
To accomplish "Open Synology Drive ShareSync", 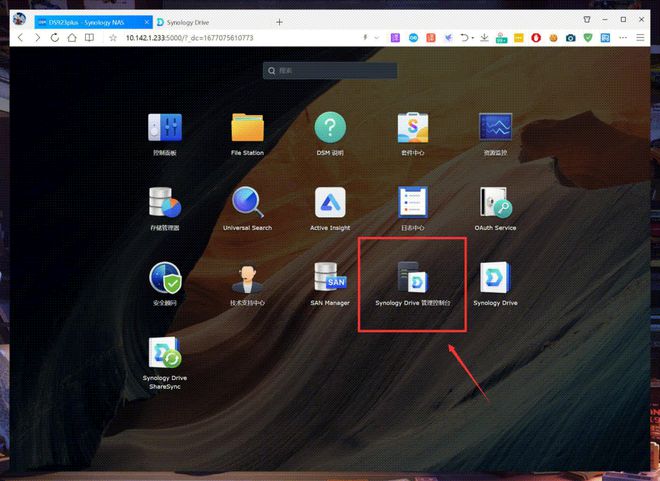I will click(165, 352).
